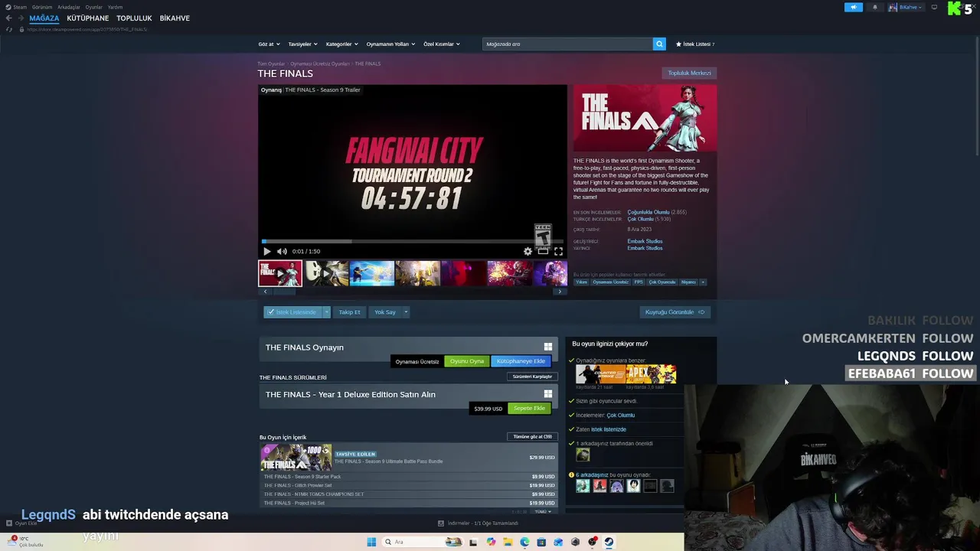Click Apex Legends similar game image

click(x=651, y=374)
